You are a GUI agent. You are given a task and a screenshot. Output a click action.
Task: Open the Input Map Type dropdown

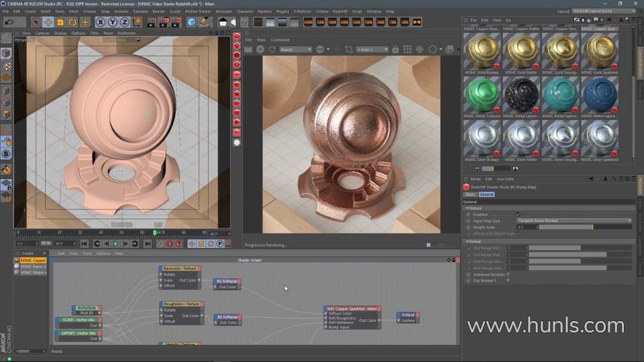574,221
